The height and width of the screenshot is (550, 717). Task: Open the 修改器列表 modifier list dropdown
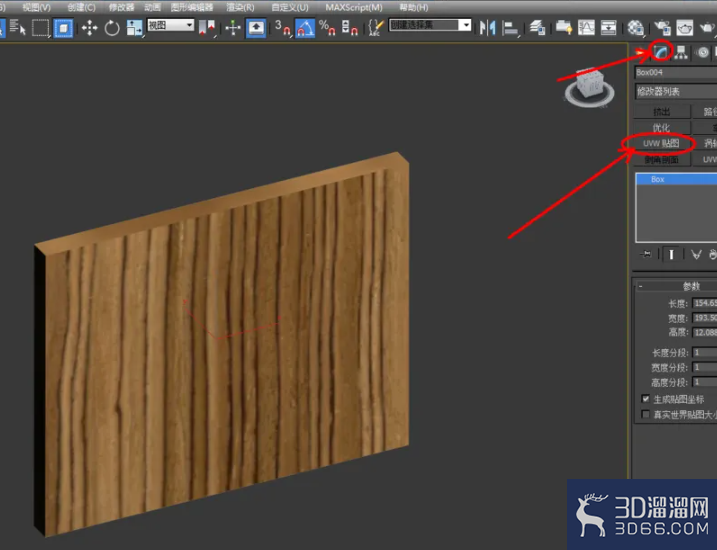click(x=676, y=91)
